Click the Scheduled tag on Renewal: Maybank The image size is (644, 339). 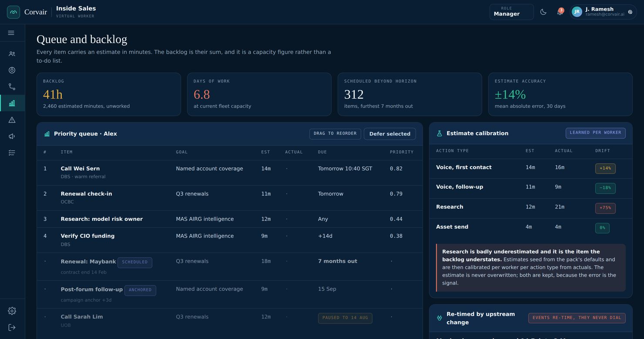coord(135,263)
